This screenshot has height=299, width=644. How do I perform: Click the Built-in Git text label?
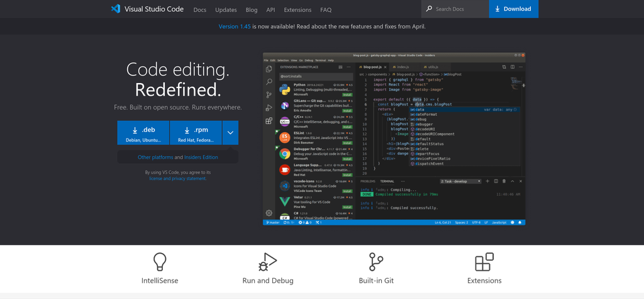point(376,281)
